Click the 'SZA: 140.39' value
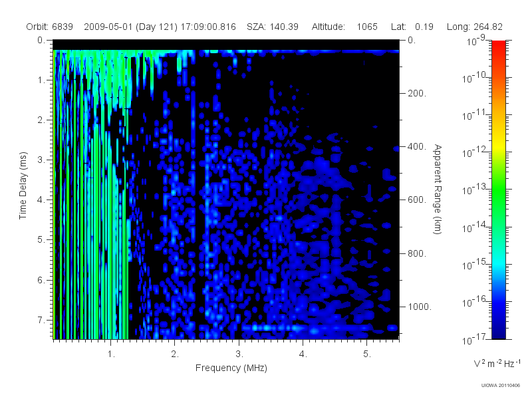The width and height of the screenshot is (532, 399). 273,27
